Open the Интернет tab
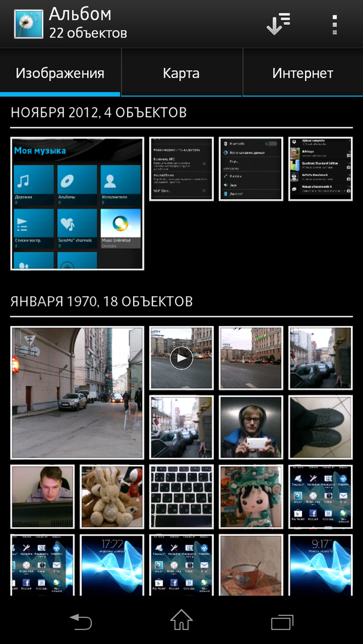 click(x=302, y=73)
